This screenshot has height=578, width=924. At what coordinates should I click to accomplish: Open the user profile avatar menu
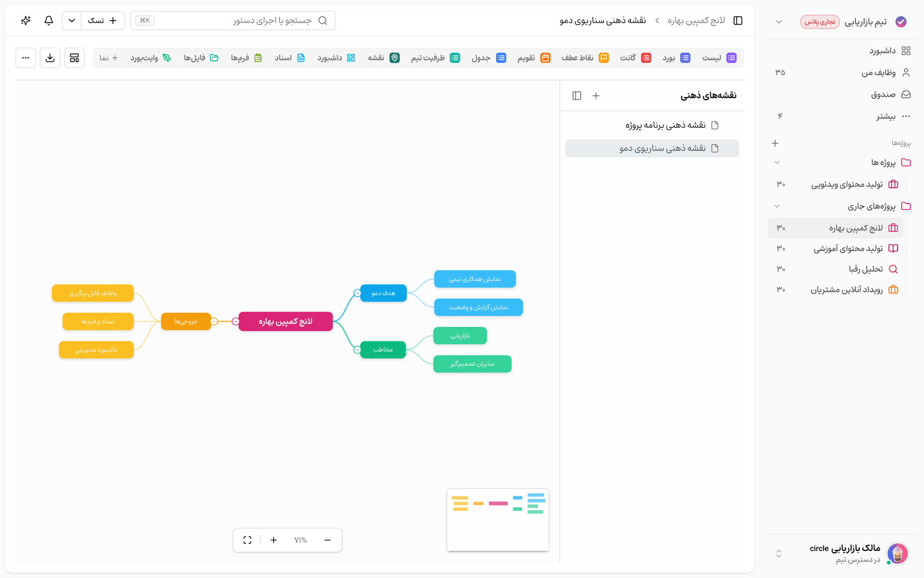[x=897, y=554]
